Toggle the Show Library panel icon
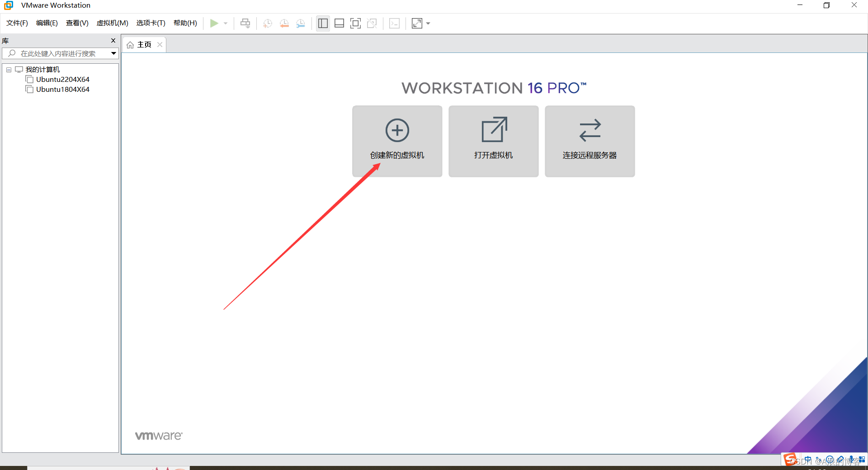This screenshot has width=868, height=470. 323,23
